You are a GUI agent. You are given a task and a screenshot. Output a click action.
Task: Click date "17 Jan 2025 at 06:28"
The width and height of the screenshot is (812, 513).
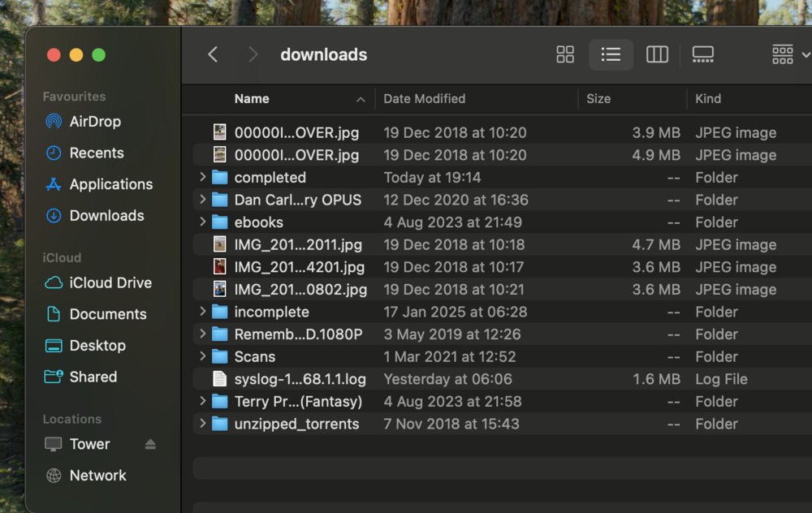456,313
